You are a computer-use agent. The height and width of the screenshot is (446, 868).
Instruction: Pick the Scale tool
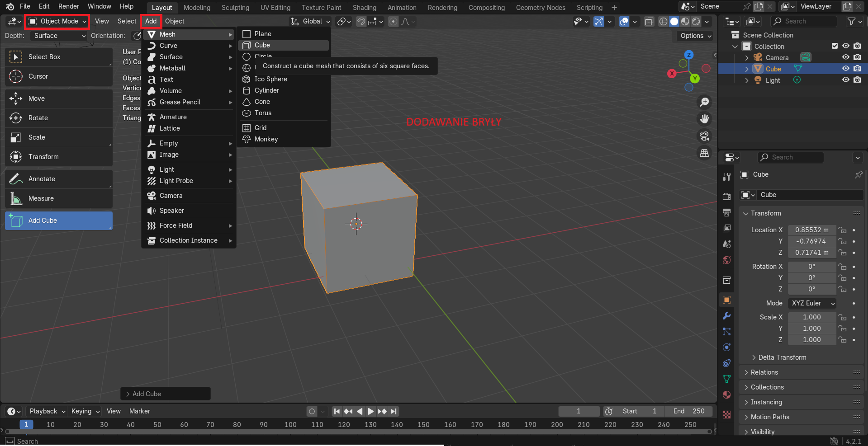click(59, 137)
